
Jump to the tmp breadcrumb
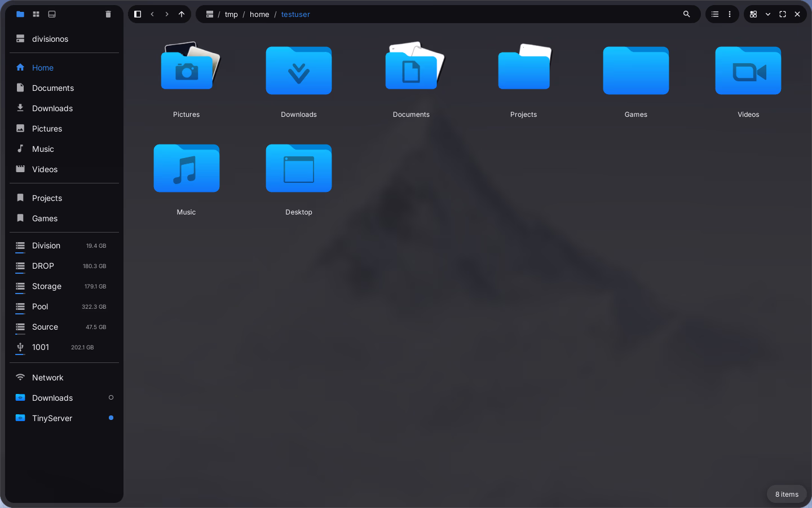tap(231, 14)
